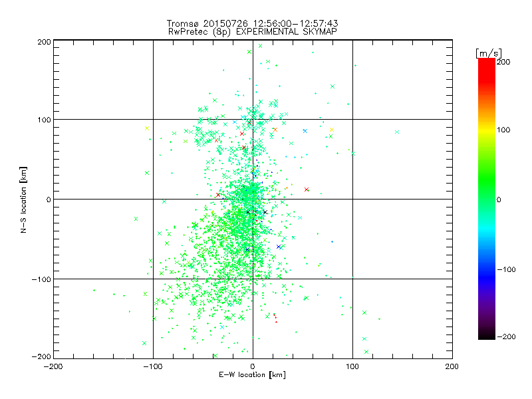
Task: Click the y-axis tick label '200'
Action: click(44, 42)
